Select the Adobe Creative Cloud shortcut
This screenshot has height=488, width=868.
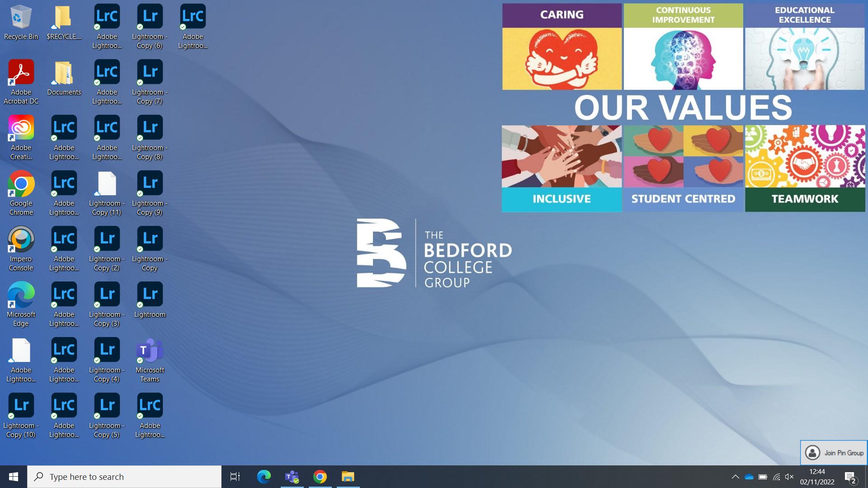pos(21,128)
